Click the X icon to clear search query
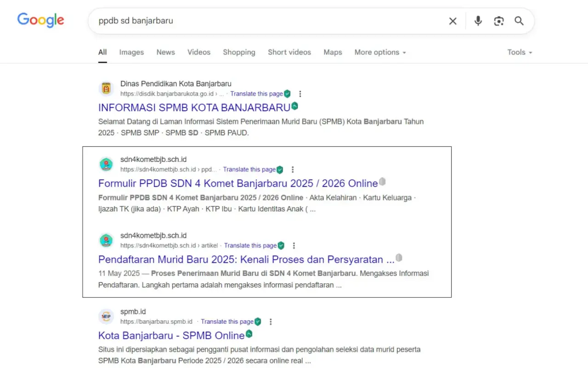This screenshot has width=588, height=368. pyautogui.click(x=452, y=21)
